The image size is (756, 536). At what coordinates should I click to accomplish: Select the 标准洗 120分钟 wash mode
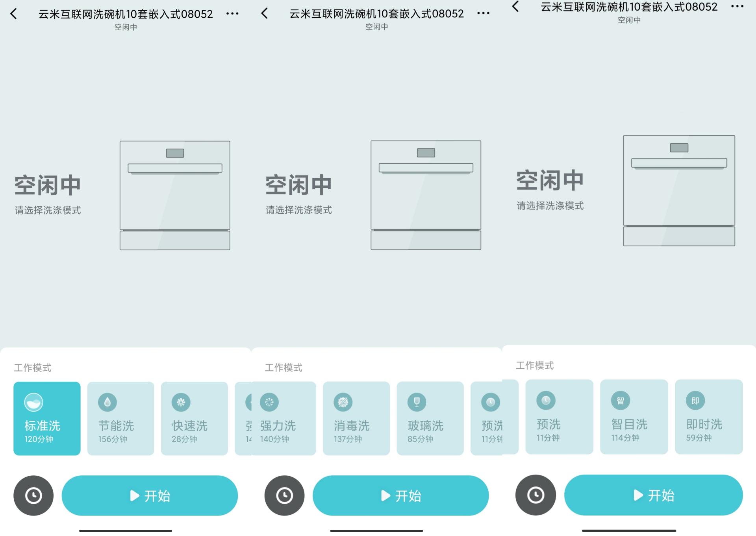[x=47, y=418]
